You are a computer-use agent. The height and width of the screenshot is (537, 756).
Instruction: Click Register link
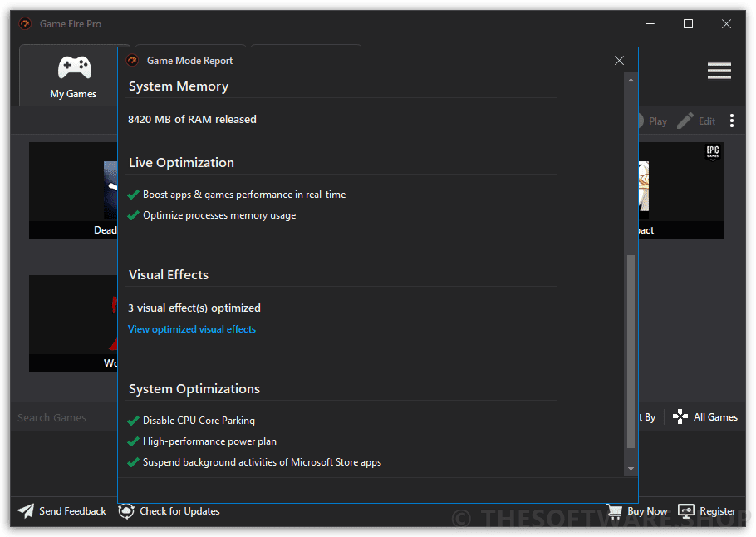(718, 511)
